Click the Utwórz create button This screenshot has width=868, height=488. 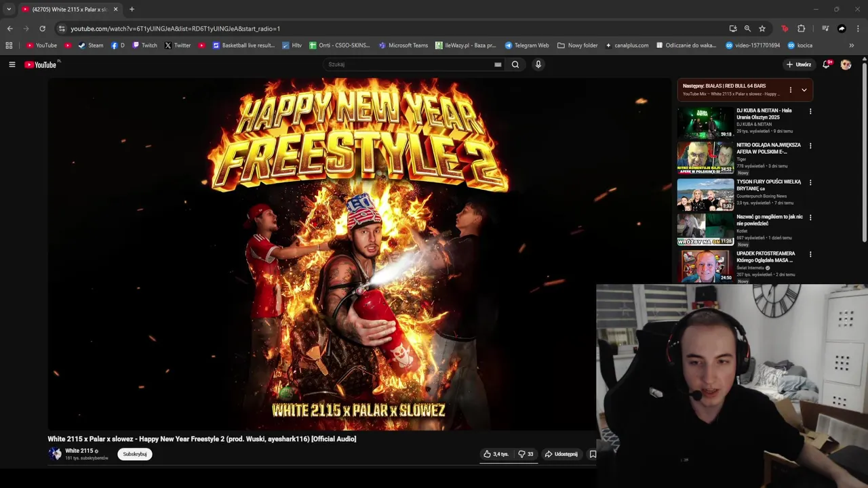tap(799, 64)
